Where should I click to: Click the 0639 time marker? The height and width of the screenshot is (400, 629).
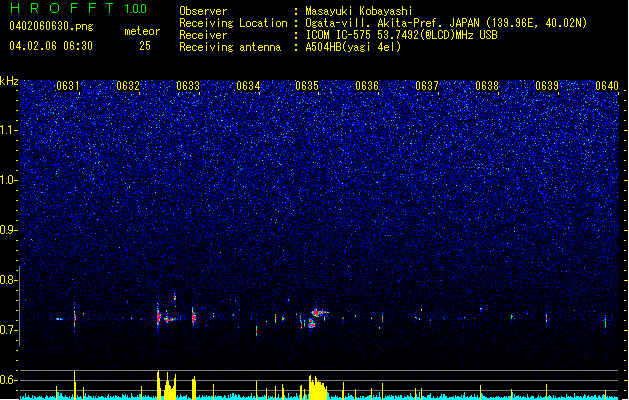[x=547, y=86]
